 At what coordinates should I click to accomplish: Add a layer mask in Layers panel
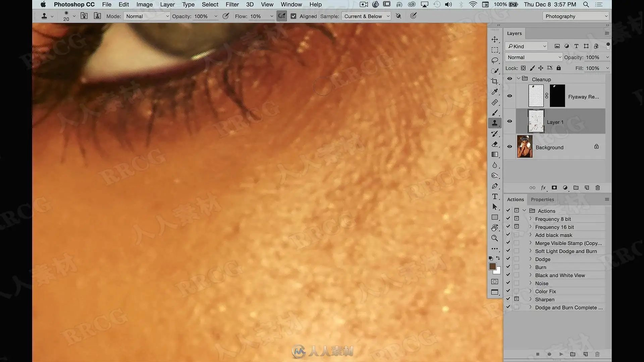554,188
